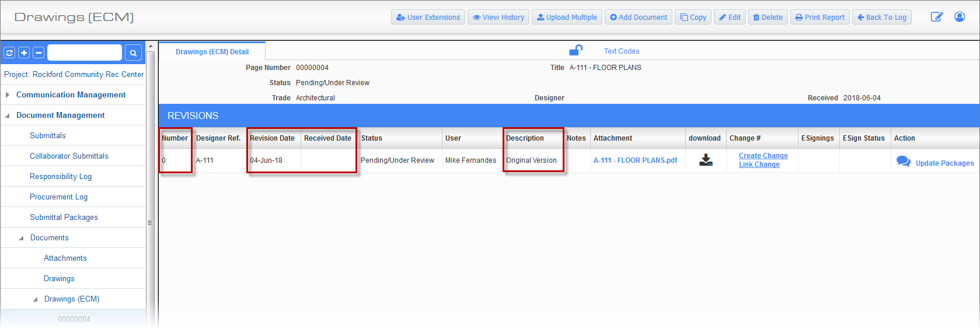Open User Extensions
The image size is (980, 329).
pyautogui.click(x=428, y=17)
